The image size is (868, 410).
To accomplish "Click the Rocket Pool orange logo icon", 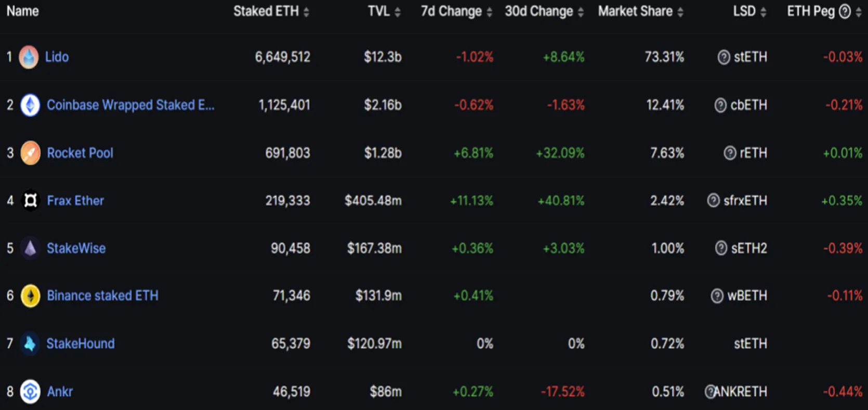I will tap(30, 153).
